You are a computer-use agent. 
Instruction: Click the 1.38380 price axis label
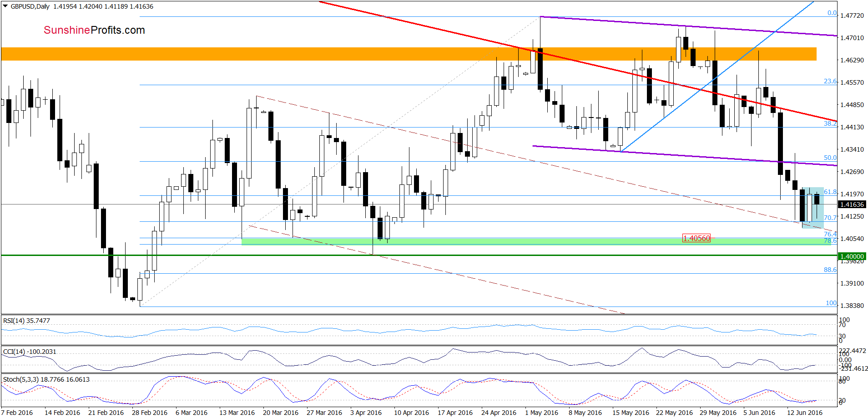pos(852,306)
